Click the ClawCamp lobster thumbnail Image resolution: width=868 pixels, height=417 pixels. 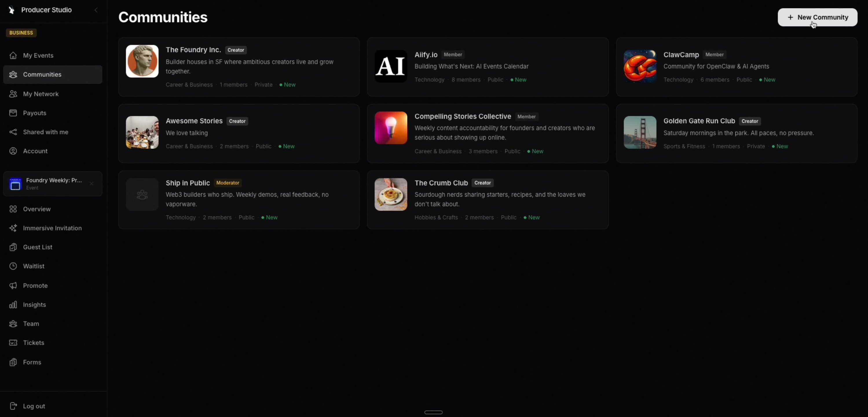(x=640, y=66)
